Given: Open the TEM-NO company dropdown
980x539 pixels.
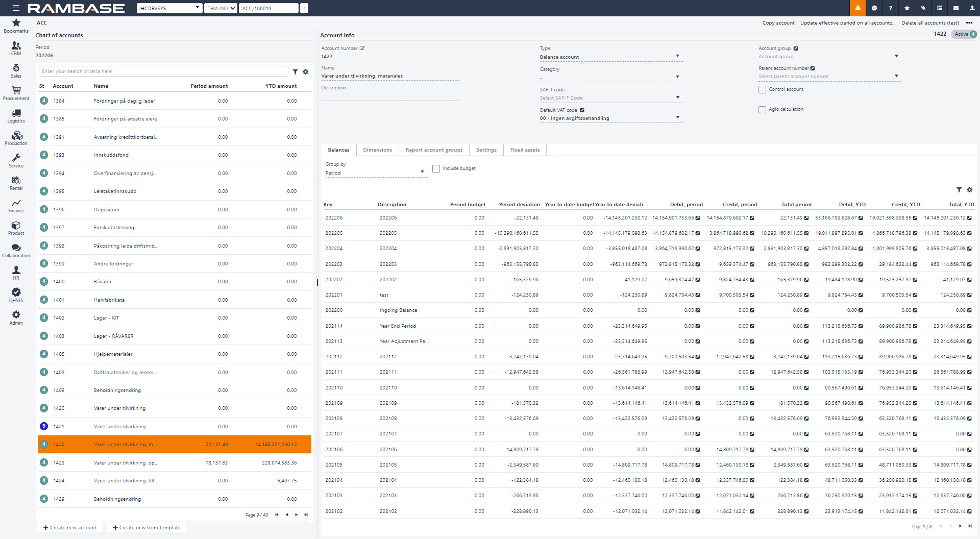Looking at the screenshot, I should click(x=220, y=8).
